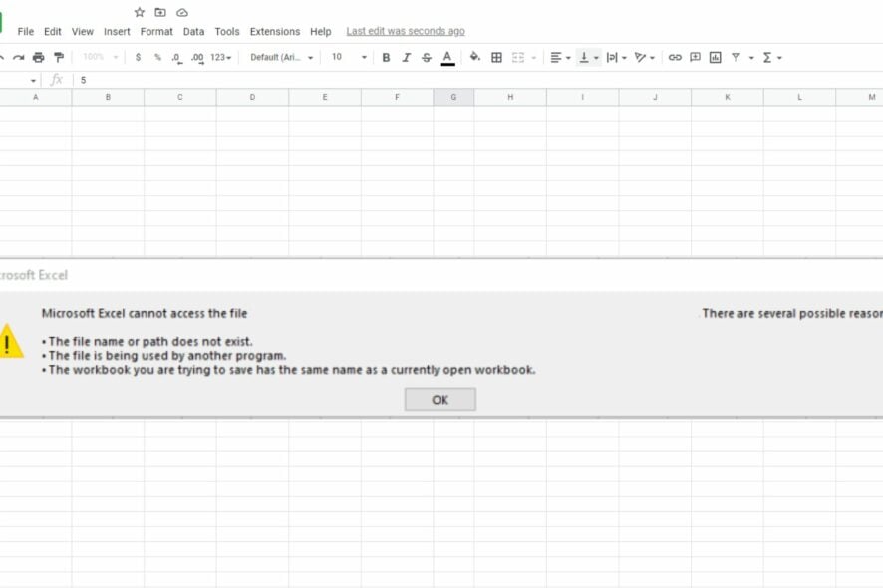Open the functions sigma menu
The image size is (883, 588).
point(772,57)
